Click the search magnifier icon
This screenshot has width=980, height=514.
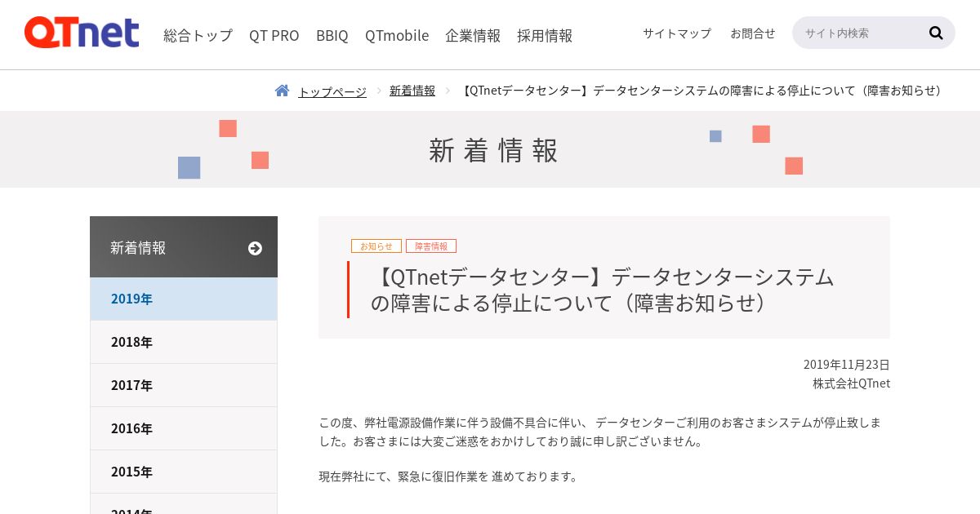pyautogui.click(x=936, y=33)
